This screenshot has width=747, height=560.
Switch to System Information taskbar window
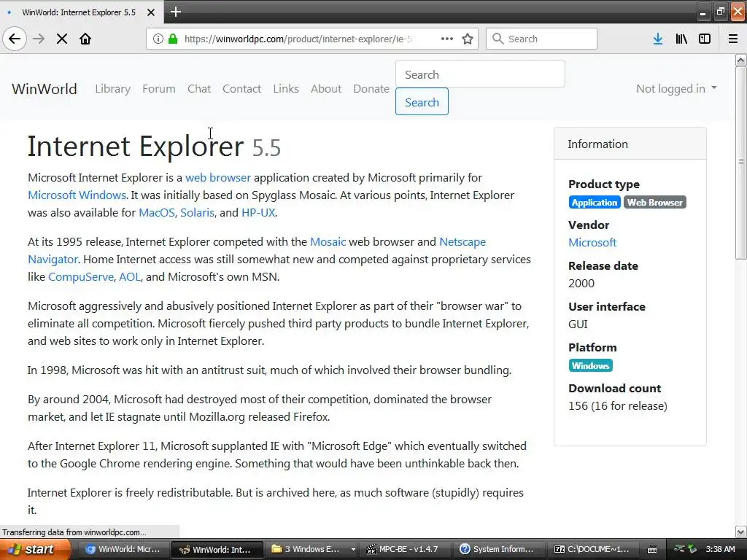tap(498, 549)
